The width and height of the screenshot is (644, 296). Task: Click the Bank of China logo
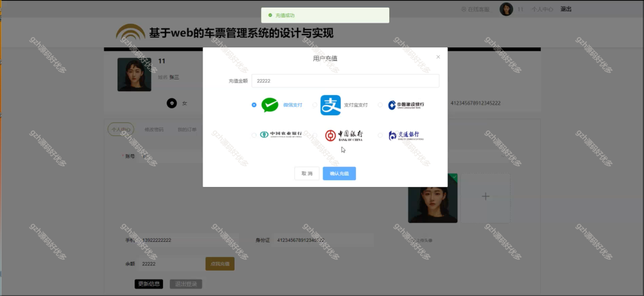(x=344, y=135)
